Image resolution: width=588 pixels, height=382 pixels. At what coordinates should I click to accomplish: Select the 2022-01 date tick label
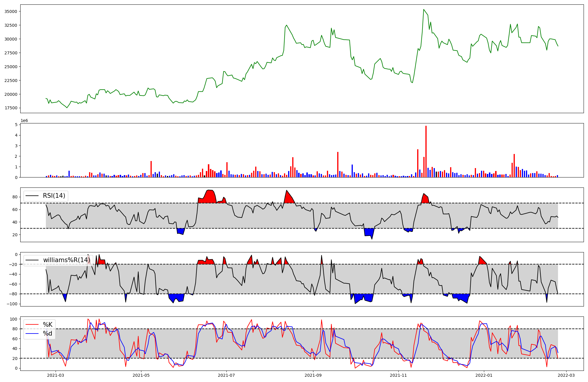pos(484,375)
